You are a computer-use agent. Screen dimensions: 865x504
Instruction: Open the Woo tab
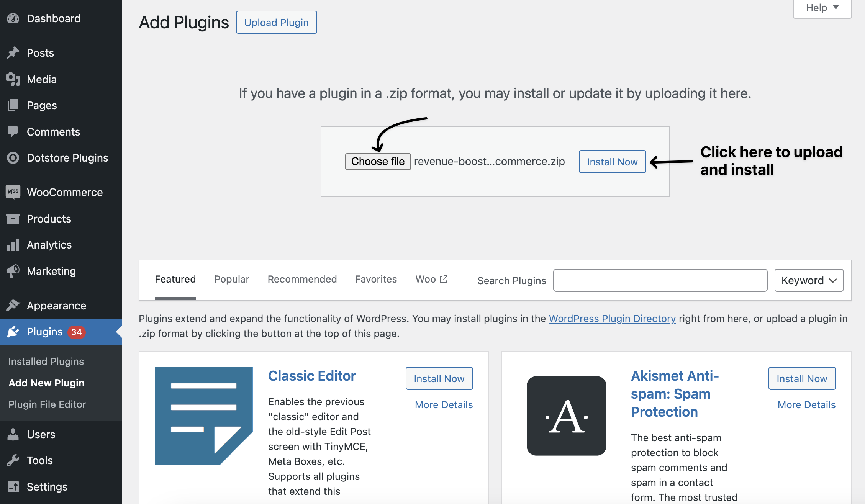(431, 280)
